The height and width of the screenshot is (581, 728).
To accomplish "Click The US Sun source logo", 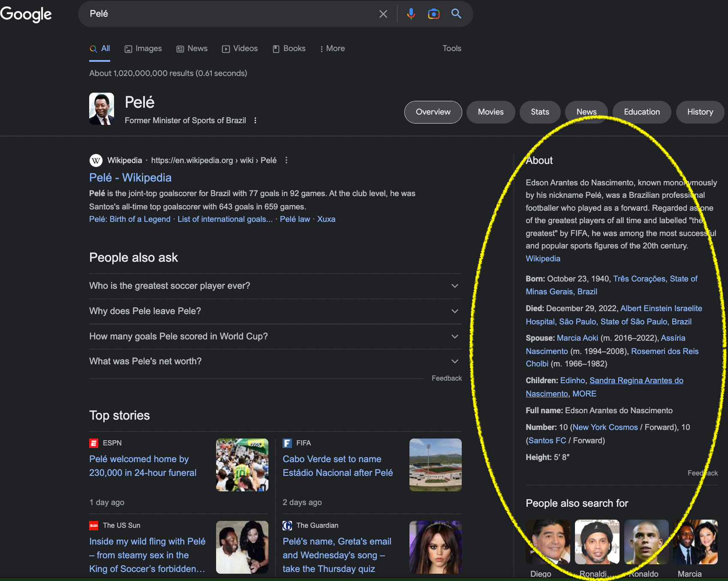I will tap(93, 525).
